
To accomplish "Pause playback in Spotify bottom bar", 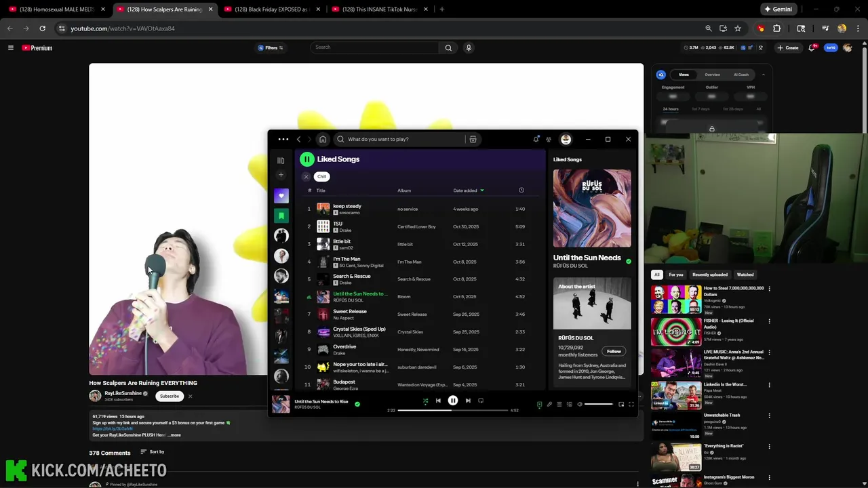I will click(453, 401).
